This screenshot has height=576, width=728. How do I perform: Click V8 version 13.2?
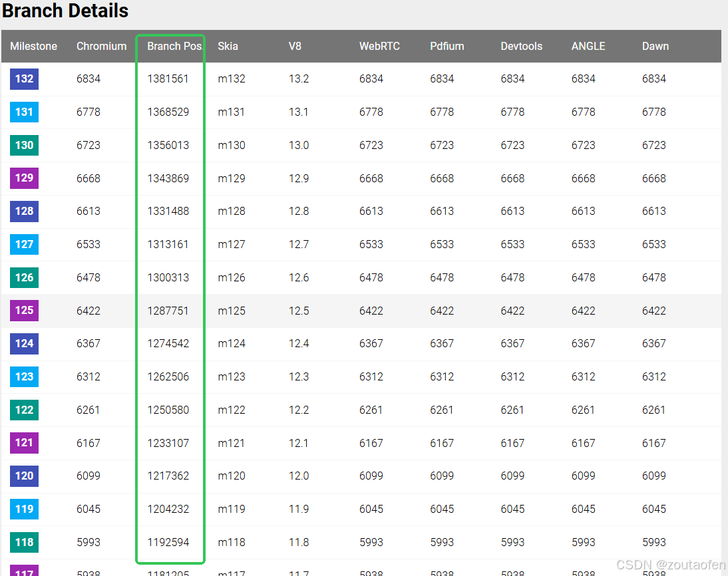[299, 79]
